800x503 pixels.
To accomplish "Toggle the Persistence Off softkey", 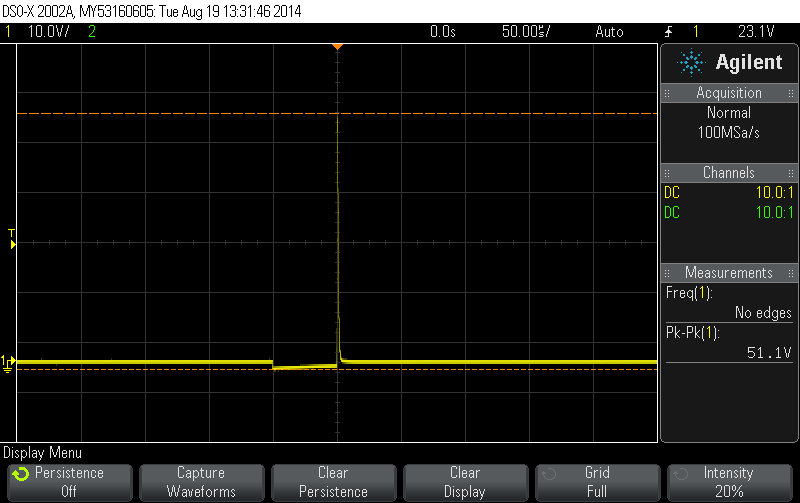I will [70, 483].
